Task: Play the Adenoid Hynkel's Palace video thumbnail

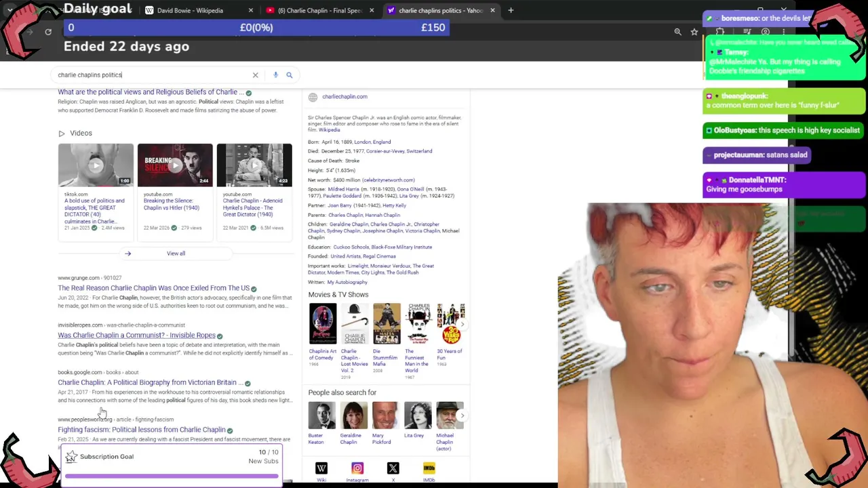Action: pos(254,165)
